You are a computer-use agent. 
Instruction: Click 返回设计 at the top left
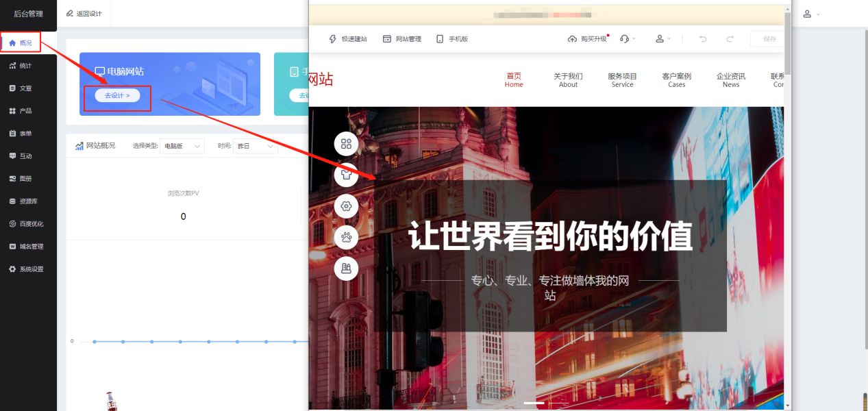[84, 13]
